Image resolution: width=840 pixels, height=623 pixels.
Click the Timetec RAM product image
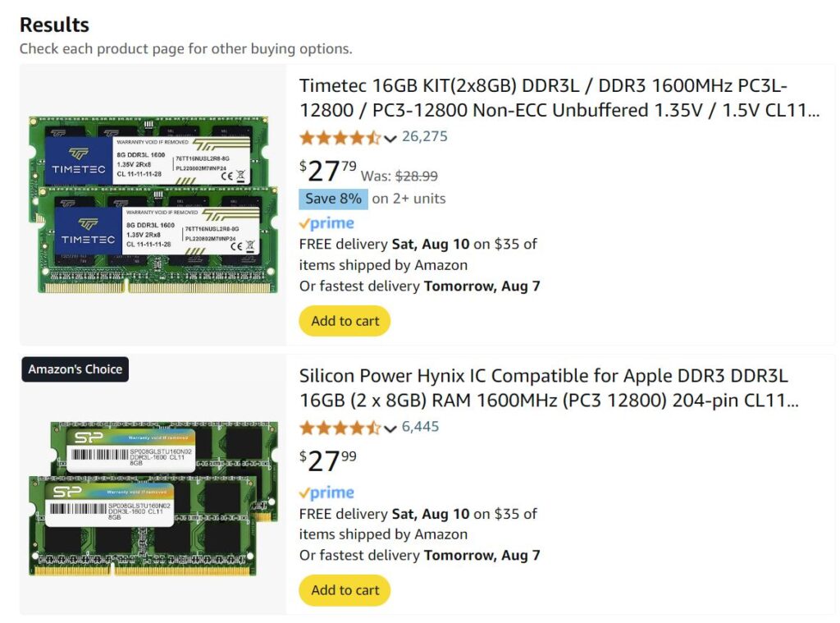(153, 204)
